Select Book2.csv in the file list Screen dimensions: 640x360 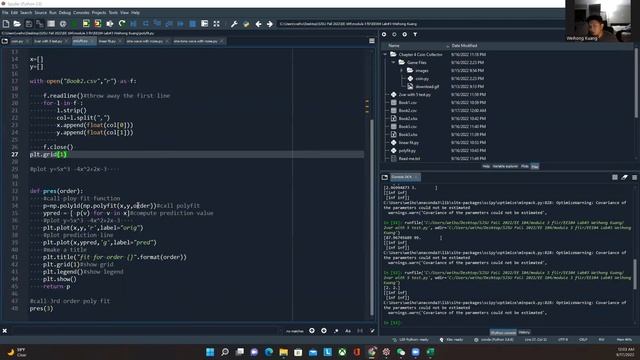408,111
